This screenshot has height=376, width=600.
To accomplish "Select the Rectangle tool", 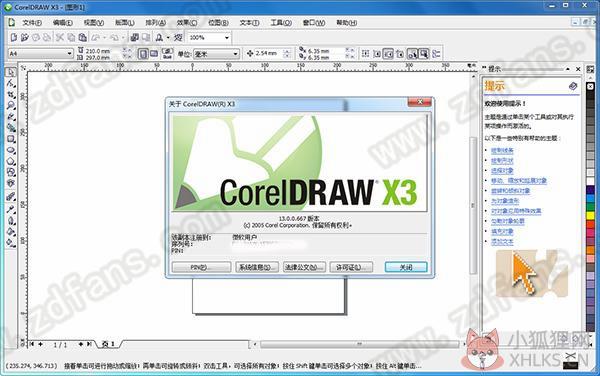I will 11,139.
